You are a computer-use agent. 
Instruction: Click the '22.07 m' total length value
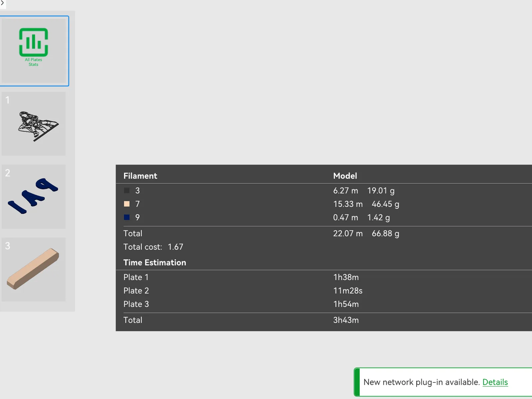348,233
